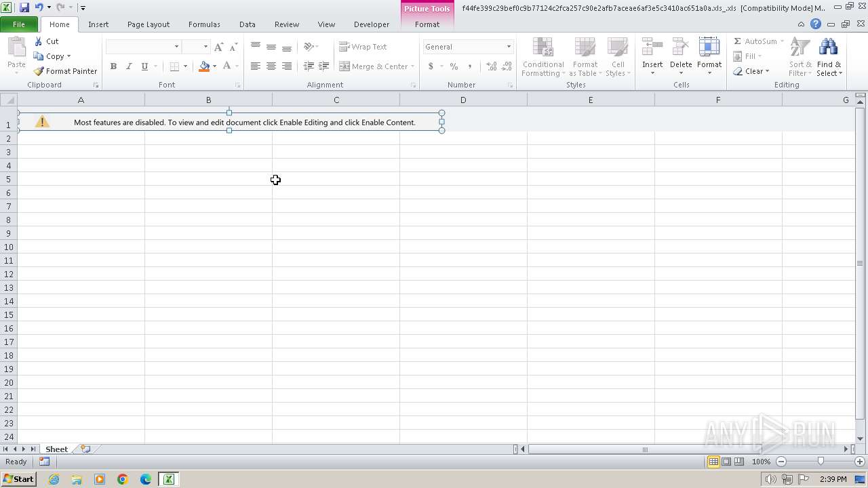
Task: Click the Zoom In plus button
Action: pyautogui.click(x=859, y=462)
